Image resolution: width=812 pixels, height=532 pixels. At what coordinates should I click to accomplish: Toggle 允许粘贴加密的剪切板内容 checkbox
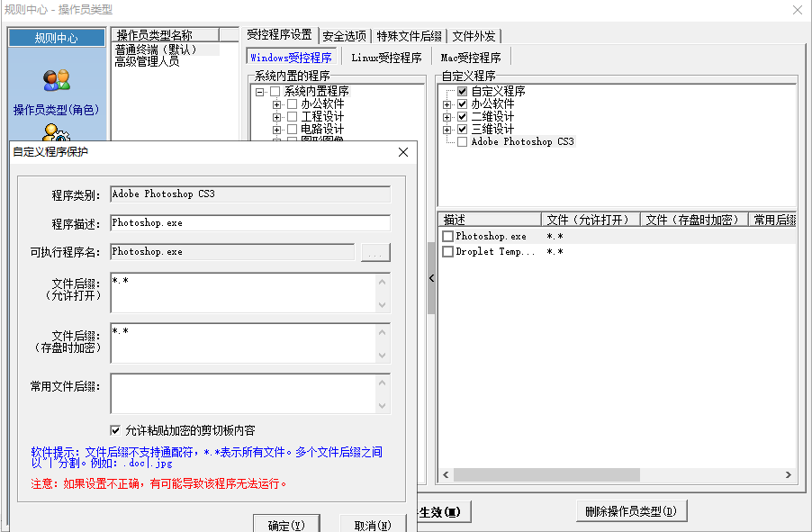coord(115,430)
